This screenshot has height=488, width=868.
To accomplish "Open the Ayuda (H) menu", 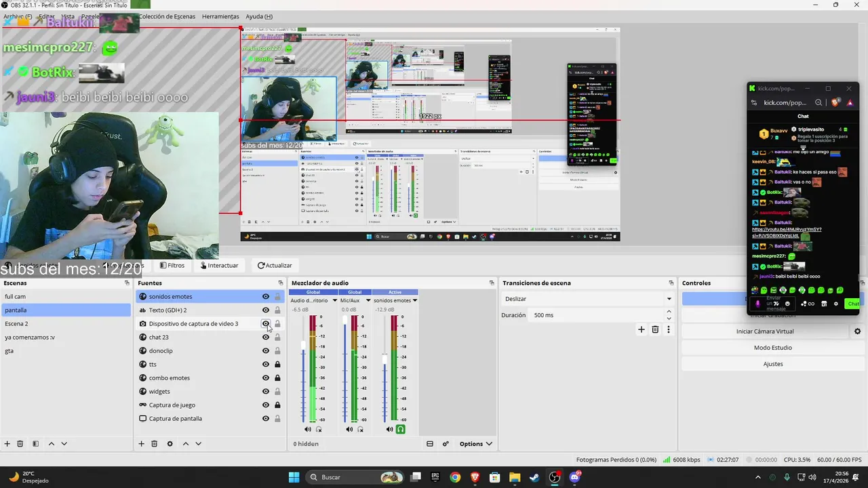I will point(259,16).
